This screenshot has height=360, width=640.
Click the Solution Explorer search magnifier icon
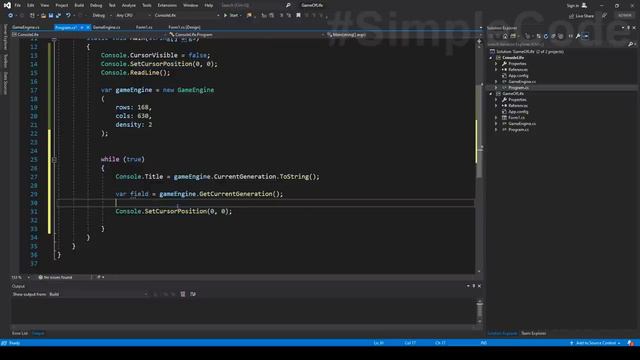pos(631,44)
